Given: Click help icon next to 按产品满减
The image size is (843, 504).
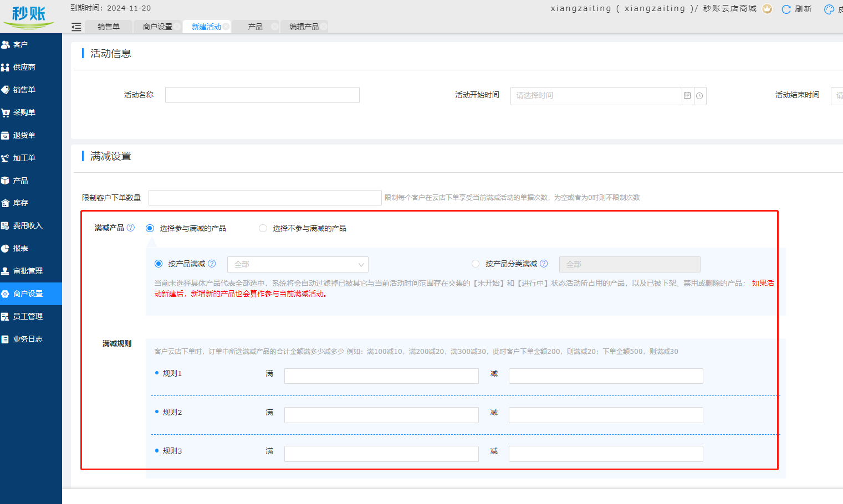Looking at the screenshot, I should coord(212,264).
